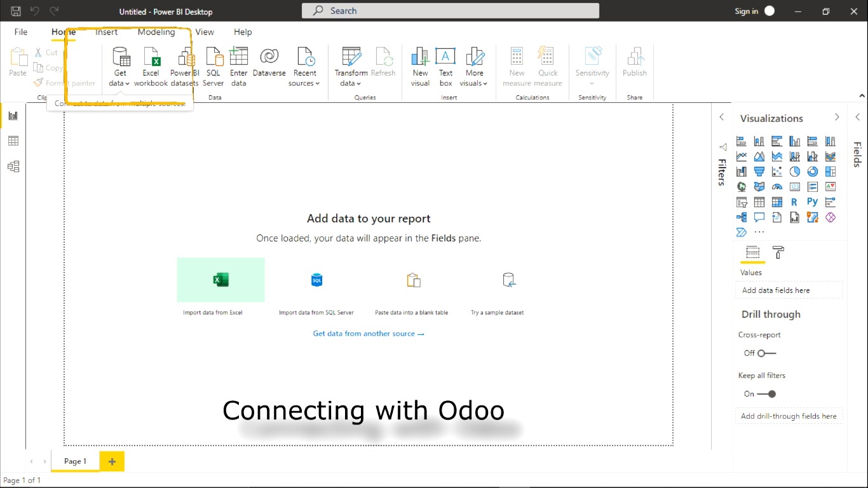This screenshot has width=868, height=488.
Task: Switch to Report view in left sidebar
Action: click(x=13, y=116)
